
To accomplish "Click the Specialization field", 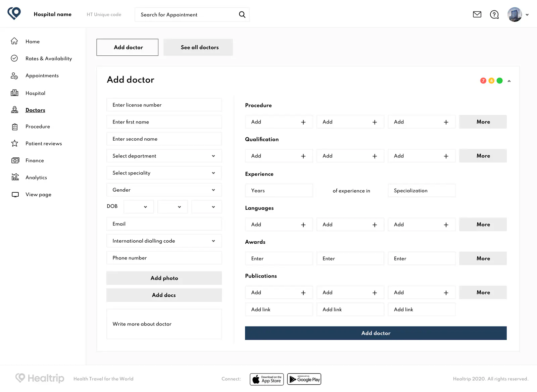I will pyautogui.click(x=422, y=190).
